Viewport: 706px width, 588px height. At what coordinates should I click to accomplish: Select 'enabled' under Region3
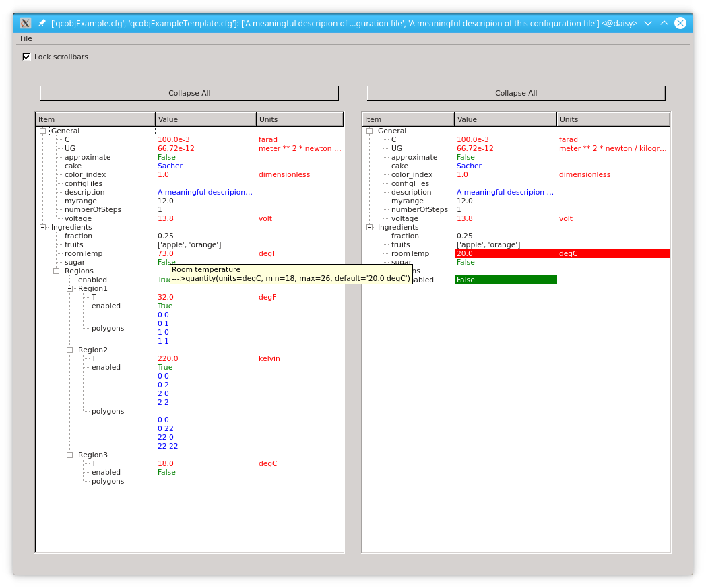106,472
